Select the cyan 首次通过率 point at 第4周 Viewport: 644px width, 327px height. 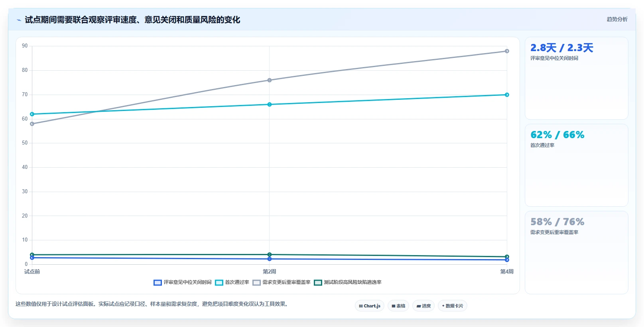(507, 95)
